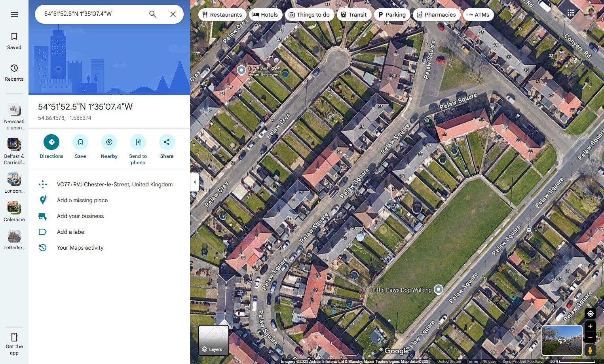Open Saved places
The height and width of the screenshot is (364, 604).
coord(14,41)
